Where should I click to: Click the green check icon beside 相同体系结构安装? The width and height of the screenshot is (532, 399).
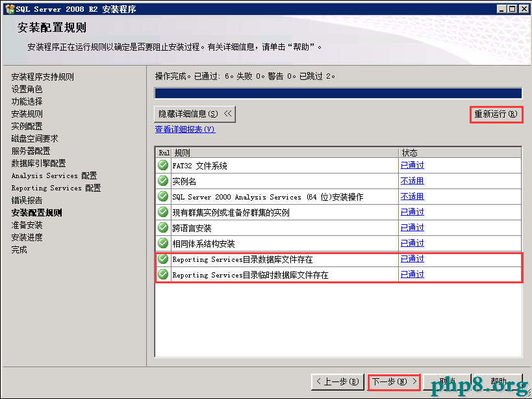tap(163, 243)
